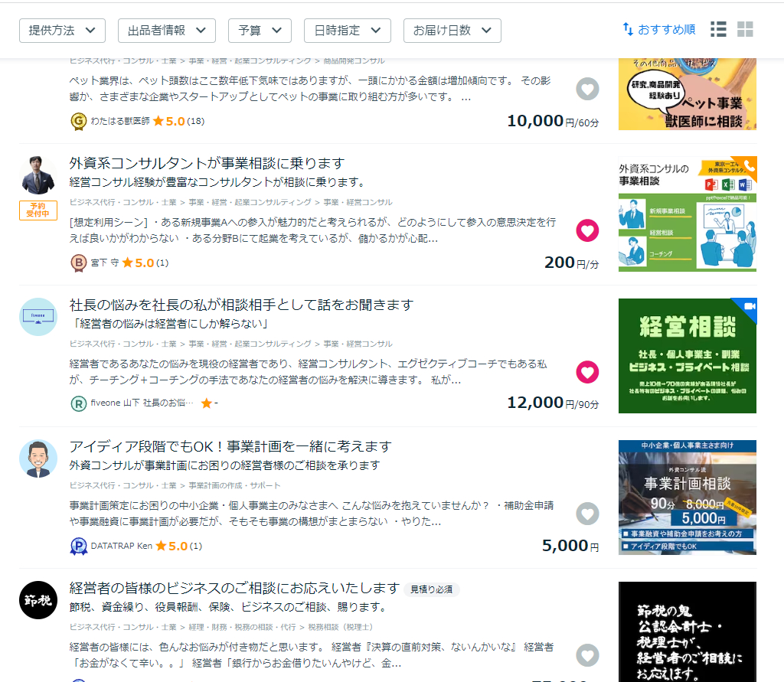The width and height of the screenshot is (784, 682).
Task: Switch to the grid view layout icon
Action: pyautogui.click(x=744, y=29)
